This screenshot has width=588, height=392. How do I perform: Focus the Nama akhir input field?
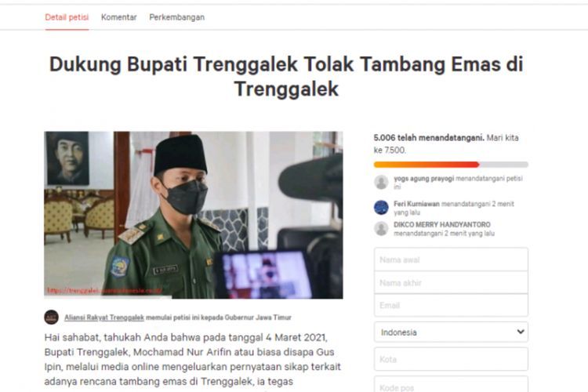[451, 282]
